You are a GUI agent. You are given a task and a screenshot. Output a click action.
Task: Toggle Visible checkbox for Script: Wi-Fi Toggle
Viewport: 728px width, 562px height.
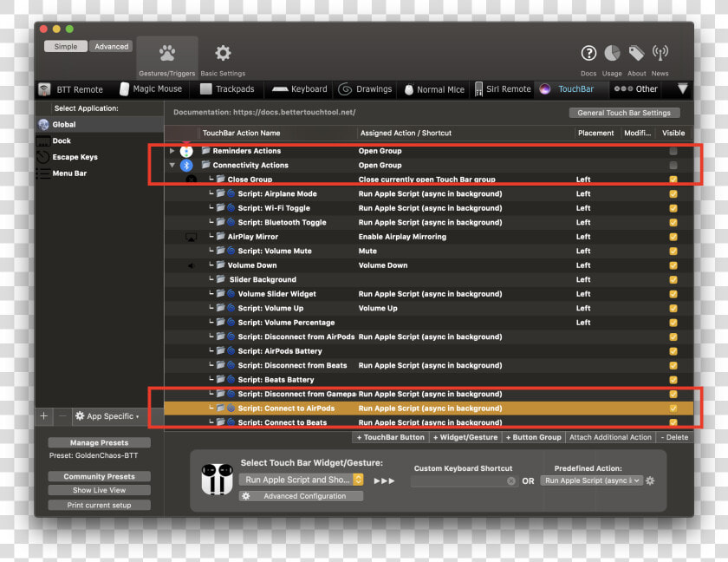pos(673,208)
